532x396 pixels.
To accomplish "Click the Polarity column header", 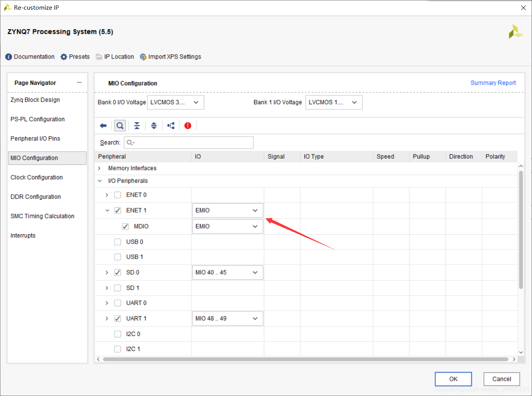I will pyautogui.click(x=500, y=157).
